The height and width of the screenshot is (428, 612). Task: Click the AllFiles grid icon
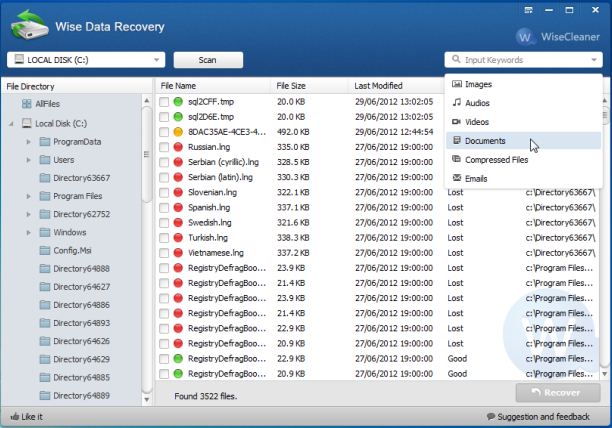point(27,104)
